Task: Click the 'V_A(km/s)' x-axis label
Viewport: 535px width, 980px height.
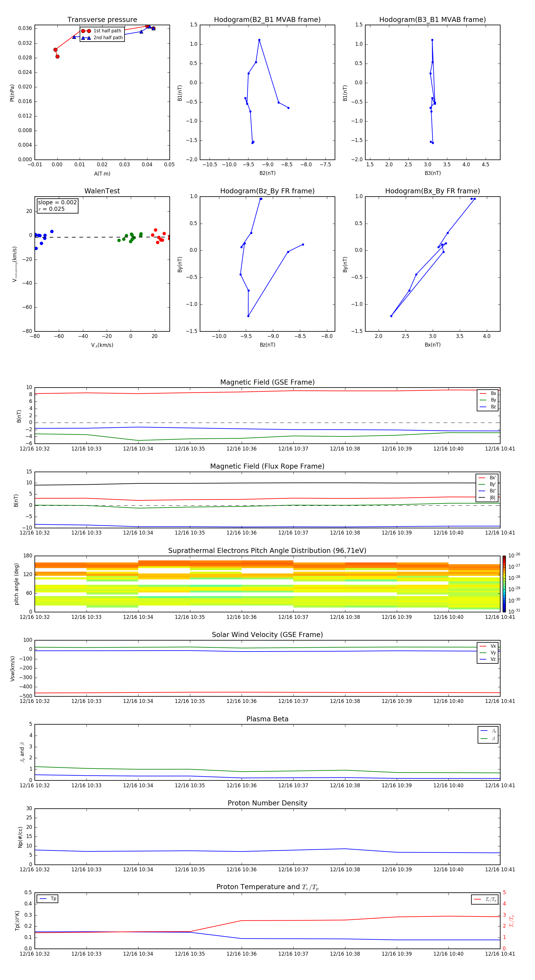Action: 102,345
